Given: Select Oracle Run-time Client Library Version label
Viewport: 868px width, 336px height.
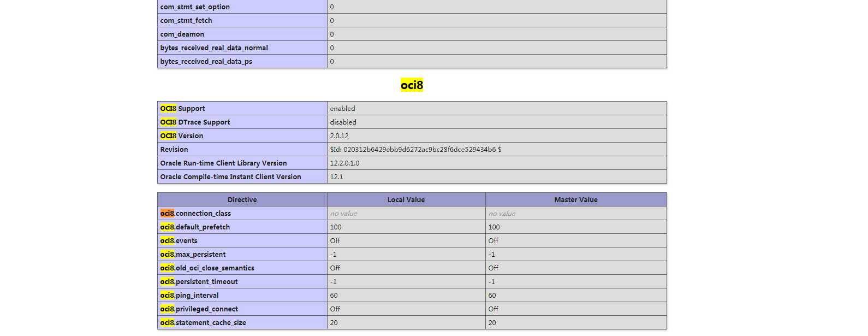Looking at the screenshot, I should click(x=223, y=163).
